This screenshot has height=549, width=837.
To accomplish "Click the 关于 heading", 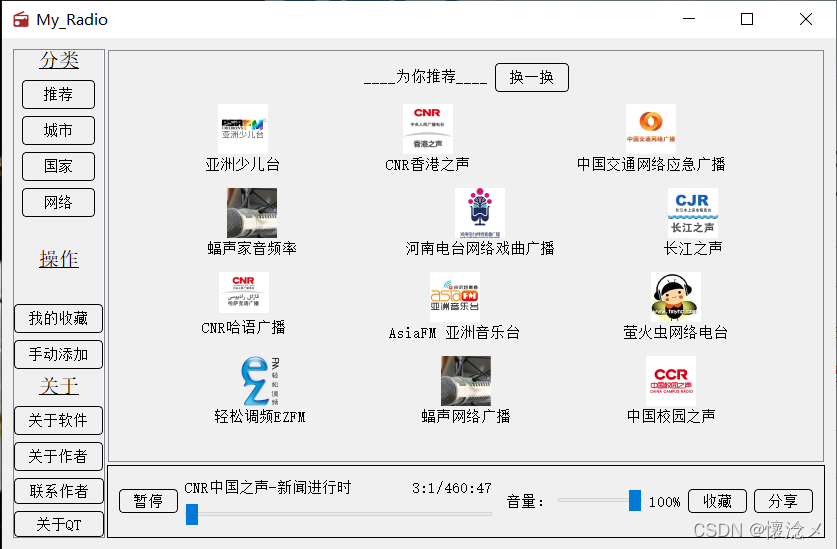I will 59,386.
